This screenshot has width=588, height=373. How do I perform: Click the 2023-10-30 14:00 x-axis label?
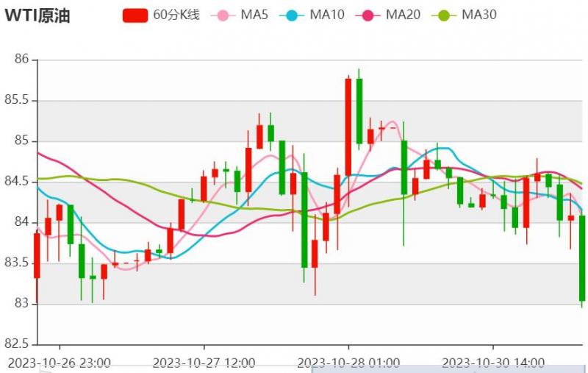coord(493,363)
